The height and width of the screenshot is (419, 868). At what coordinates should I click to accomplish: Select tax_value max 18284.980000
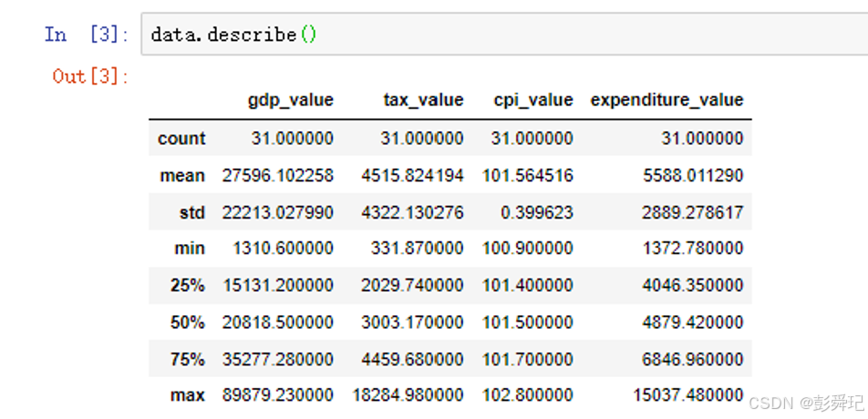[408, 396]
